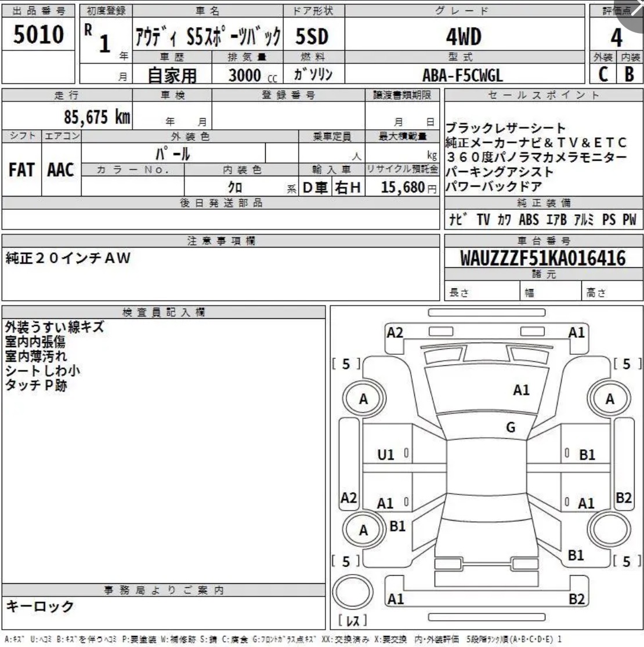644x647 pixels.
Task: Select displacement 3000 cc
Action: tap(252, 75)
